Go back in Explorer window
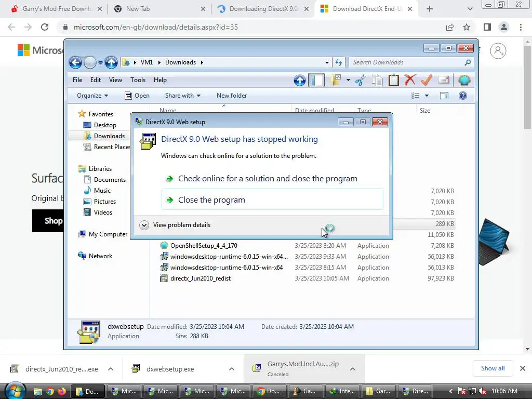 point(75,62)
